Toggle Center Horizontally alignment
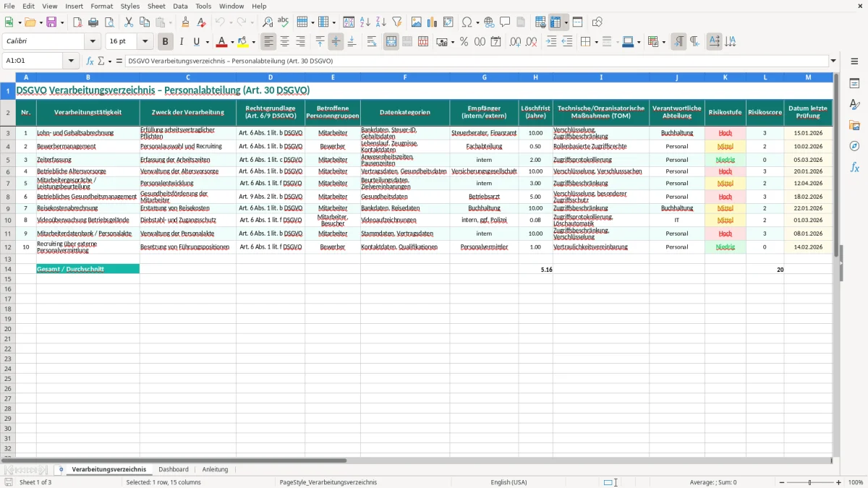This screenshot has height=488, width=868. (x=285, y=42)
